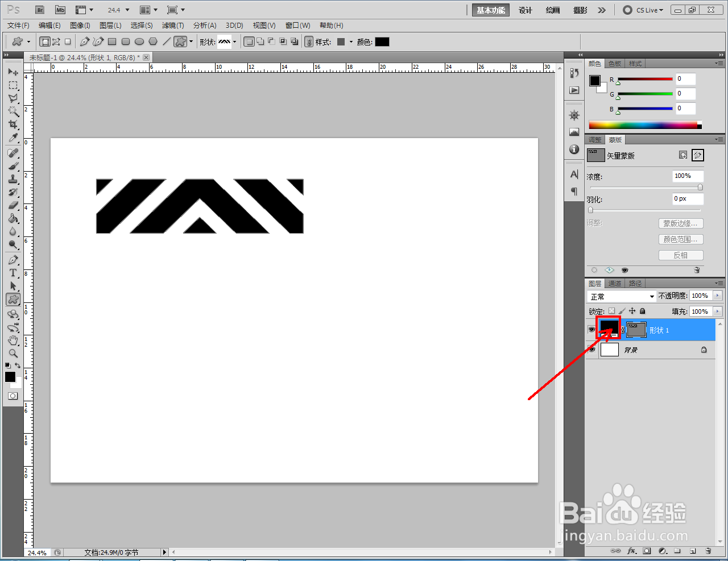This screenshot has width=728, height=561.
Task: Open the opacity 不透明度 slider arrow
Action: coord(717,296)
